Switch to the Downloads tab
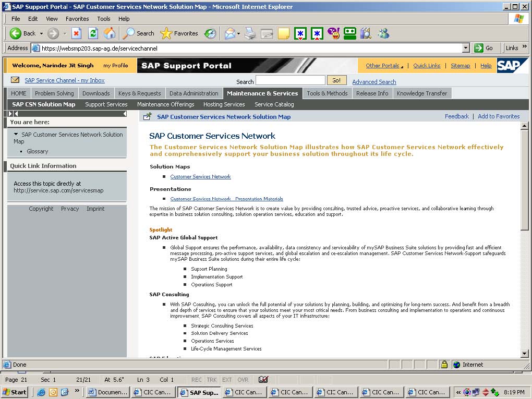The height and width of the screenshot is (399, 532). click(96, 93)
